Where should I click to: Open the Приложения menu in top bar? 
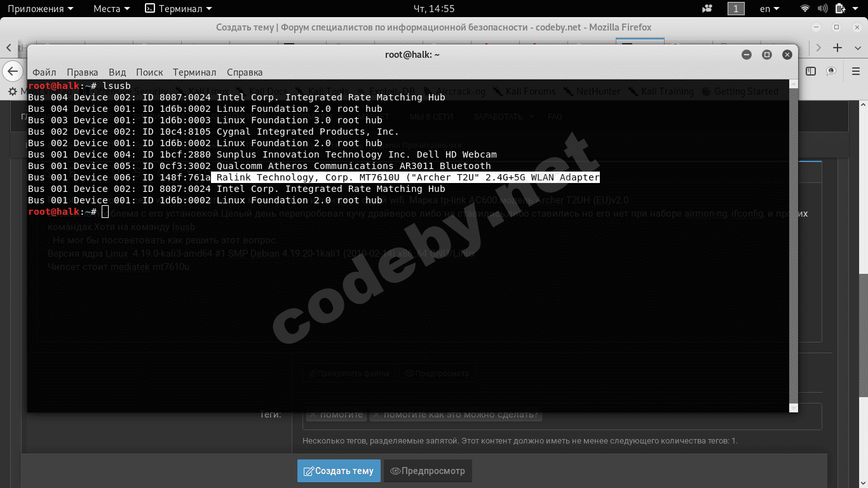40,9
